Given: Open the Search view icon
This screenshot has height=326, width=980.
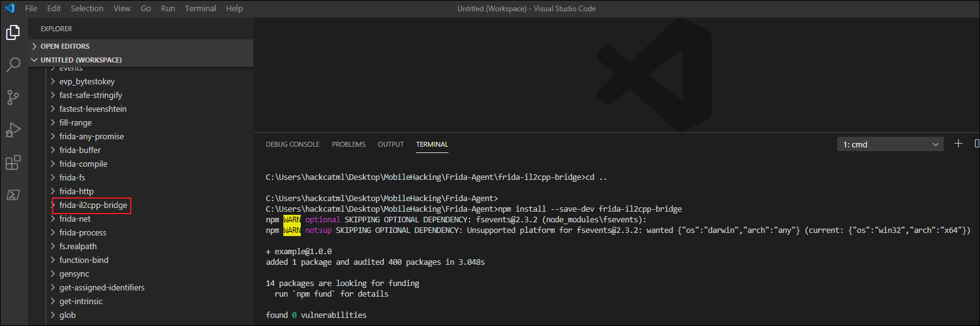Looking at the screenshot, I should (x=14, y=64).
